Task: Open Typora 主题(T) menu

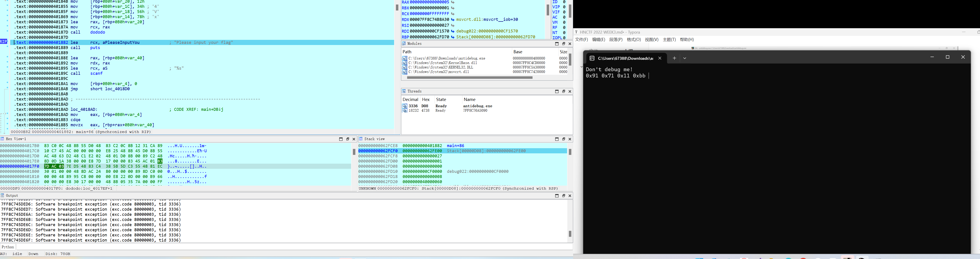Action: (x=669, y=40)
